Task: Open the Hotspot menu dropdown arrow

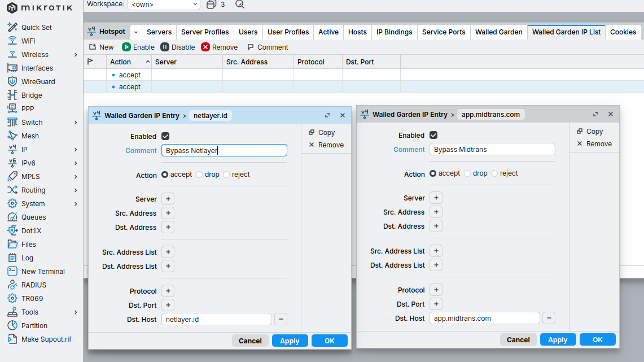Action: tap(136, 32)
